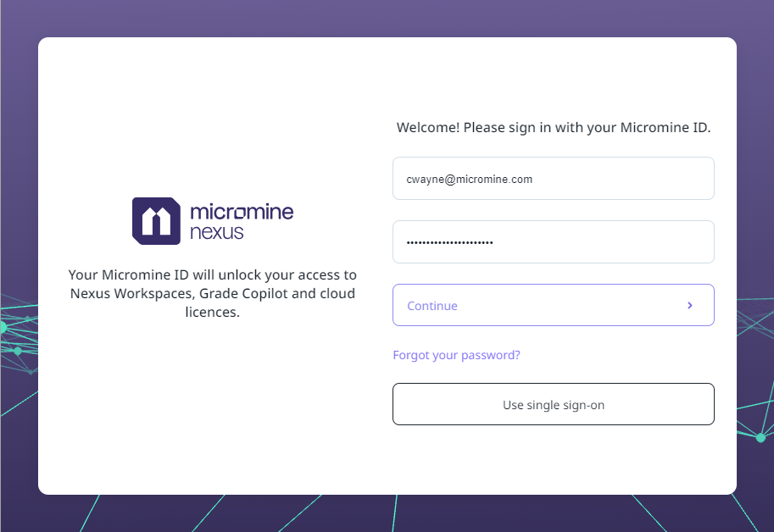The image size is (774, 532).
Task: Click the Micromine Nexus logo icon
Action: tap(156, 221)
